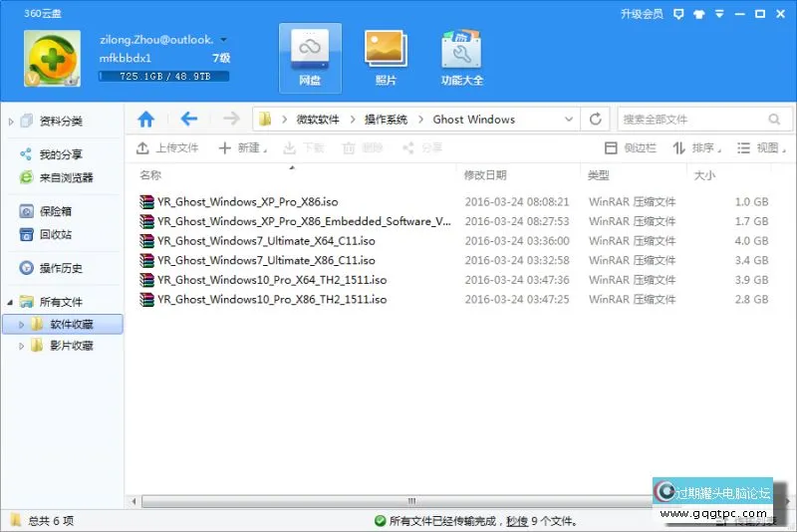Sort by 类型 column header
797x532 pixels.
pyautogui.click(x=599, y=175)
